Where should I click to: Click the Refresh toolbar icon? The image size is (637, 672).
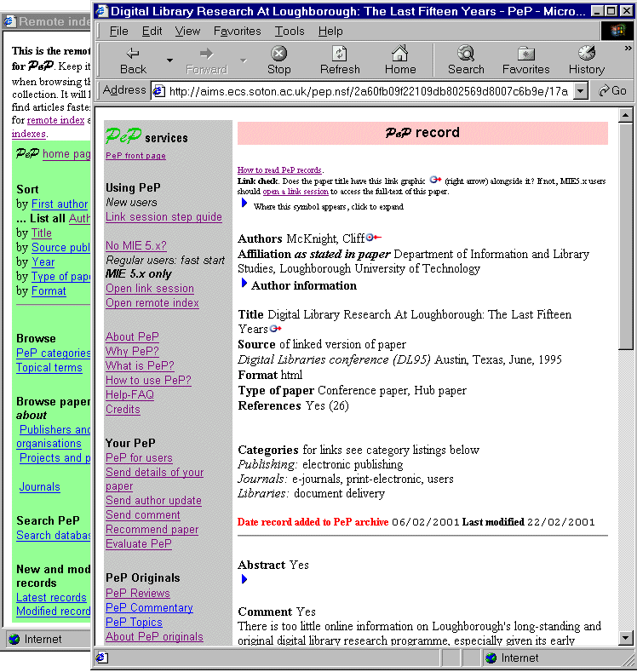click(340, 54)
